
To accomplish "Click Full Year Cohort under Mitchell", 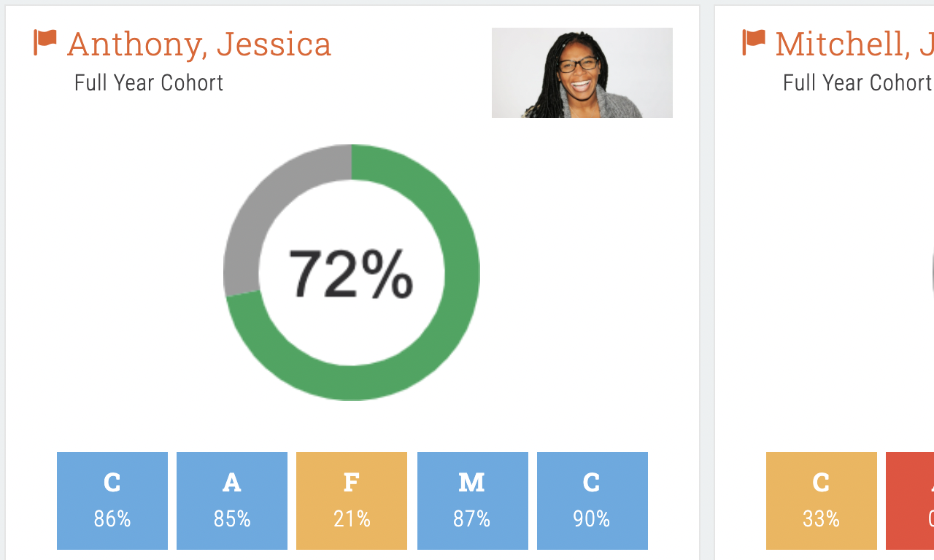I will coord(858,82).
